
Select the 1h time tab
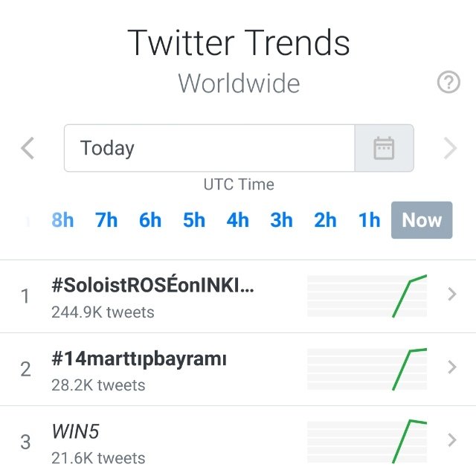point(369,220)
